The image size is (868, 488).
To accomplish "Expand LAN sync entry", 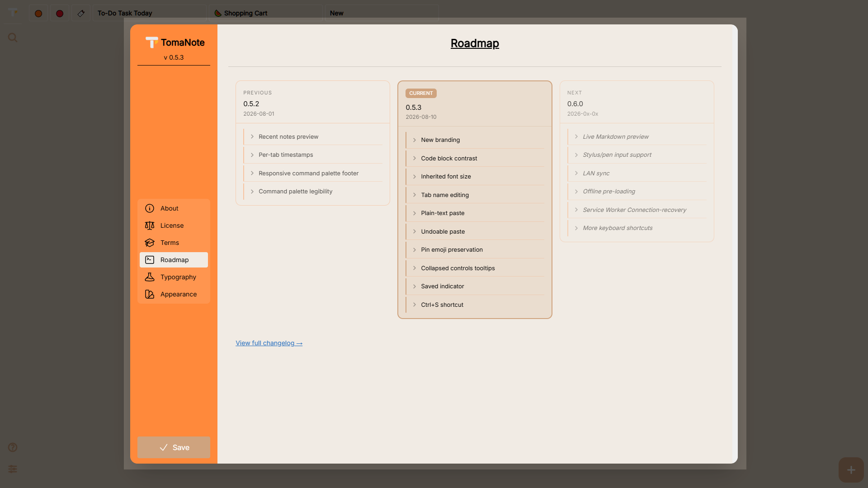I will [637, 173].
